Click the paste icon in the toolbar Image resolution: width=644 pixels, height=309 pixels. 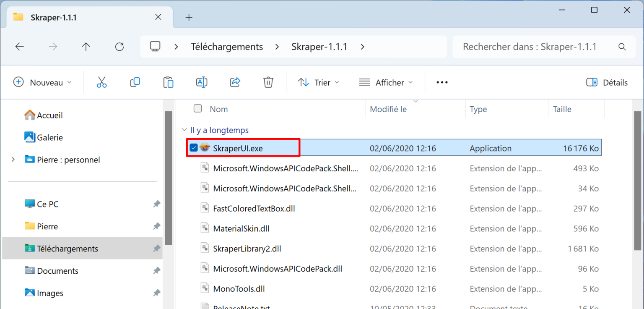click(168, 82)
